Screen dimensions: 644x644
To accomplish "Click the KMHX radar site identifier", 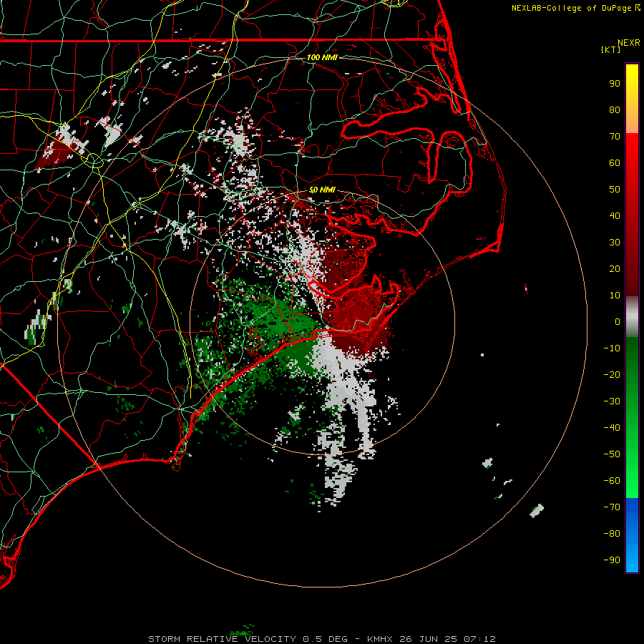I will point(380,639).
